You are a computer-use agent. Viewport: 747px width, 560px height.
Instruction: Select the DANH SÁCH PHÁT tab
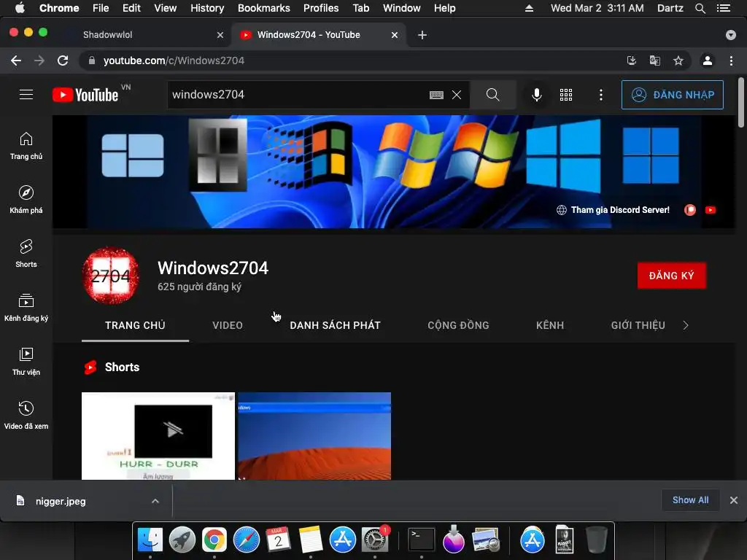(335, 325)
